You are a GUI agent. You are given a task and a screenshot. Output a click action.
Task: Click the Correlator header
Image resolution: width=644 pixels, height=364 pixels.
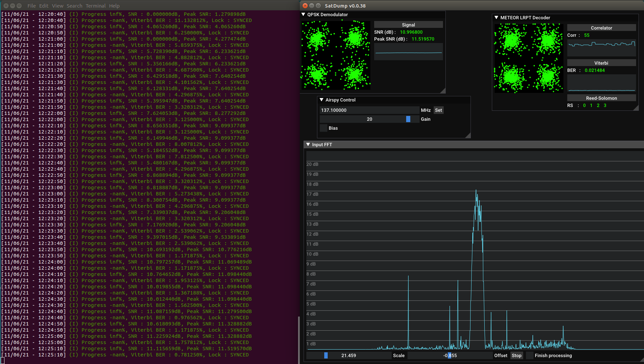click(x=601, y=28)
